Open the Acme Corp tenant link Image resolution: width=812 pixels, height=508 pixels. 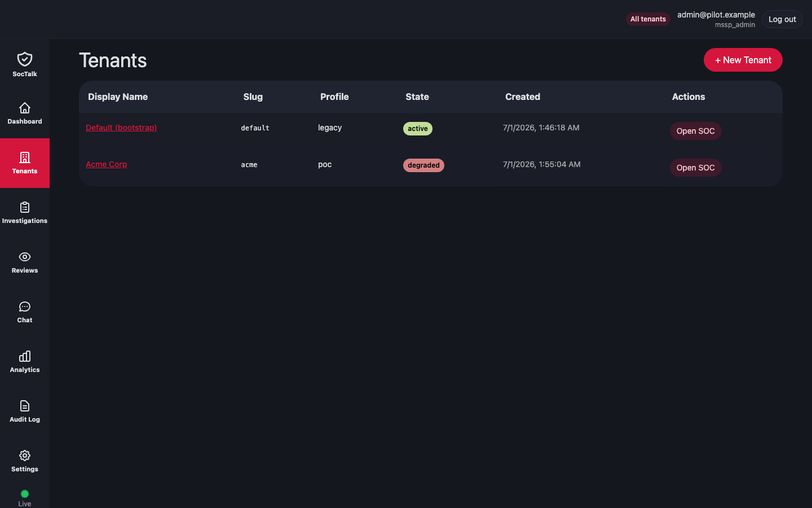tap(106, 164)
